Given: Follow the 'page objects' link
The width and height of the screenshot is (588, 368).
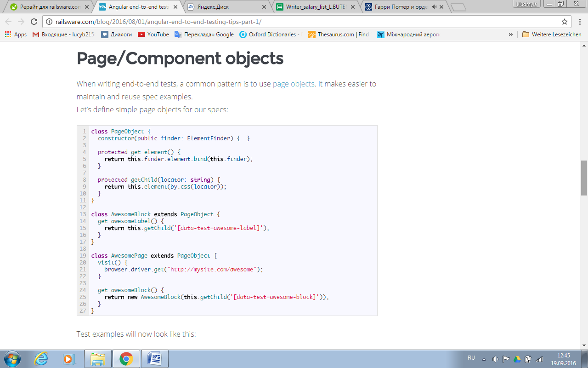Looking at the screenshot, I should tap(294, 84).
